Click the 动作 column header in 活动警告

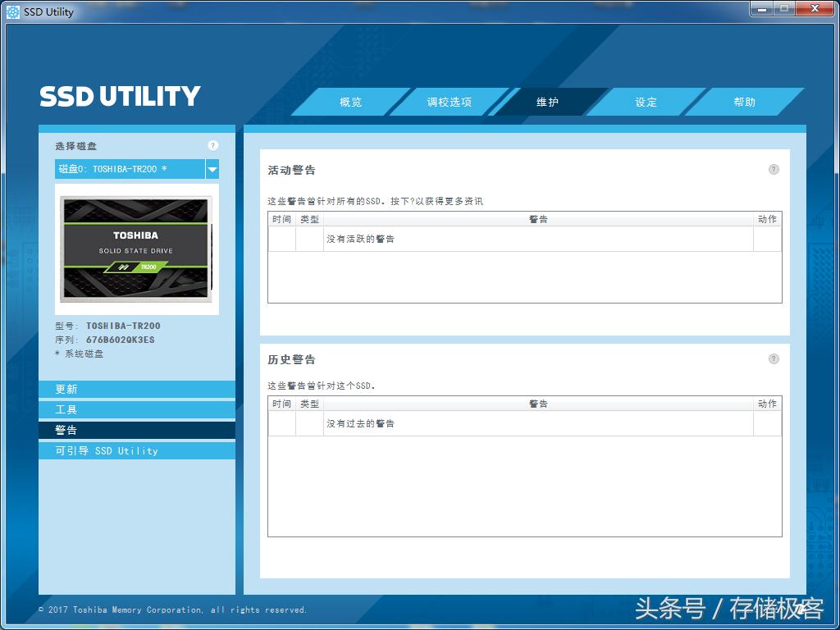click(767, 219)
